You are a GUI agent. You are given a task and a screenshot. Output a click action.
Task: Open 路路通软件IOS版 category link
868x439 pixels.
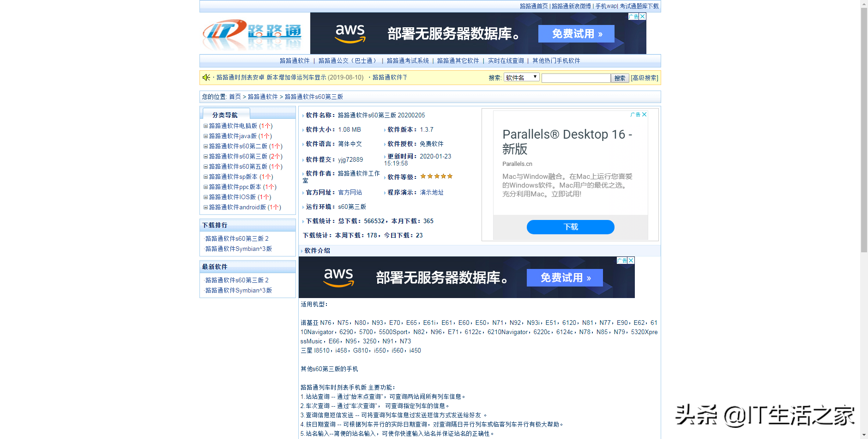pos(232,197)
